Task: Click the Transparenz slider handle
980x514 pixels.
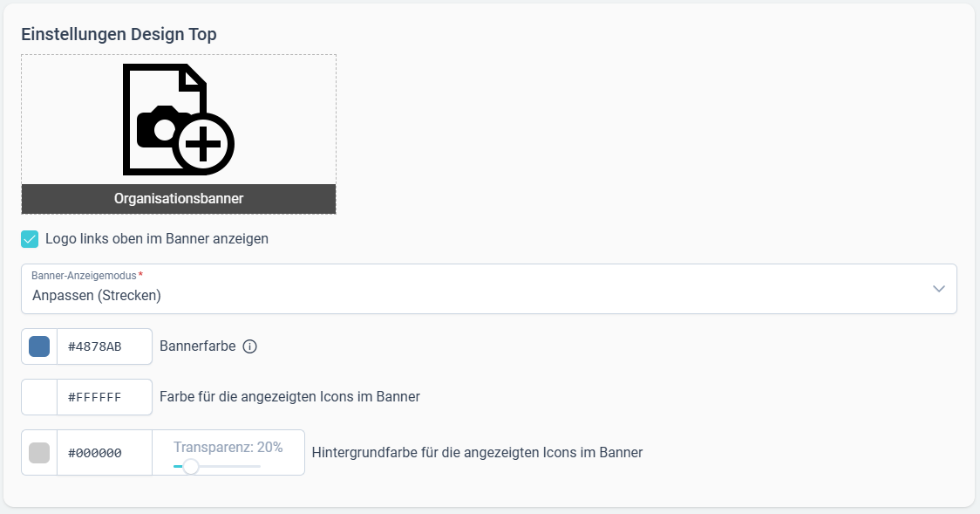Action: click(191, 467)
